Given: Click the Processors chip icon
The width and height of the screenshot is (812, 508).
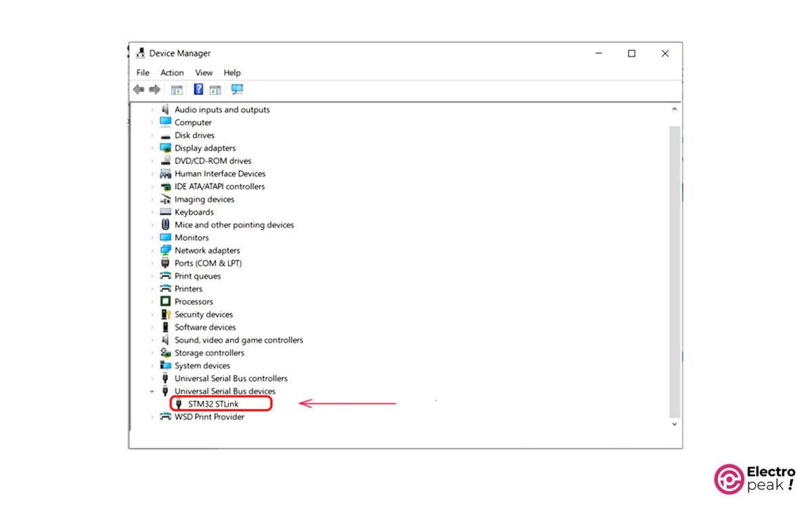Looking at the screenshot, I should click(x=165, y=301).
